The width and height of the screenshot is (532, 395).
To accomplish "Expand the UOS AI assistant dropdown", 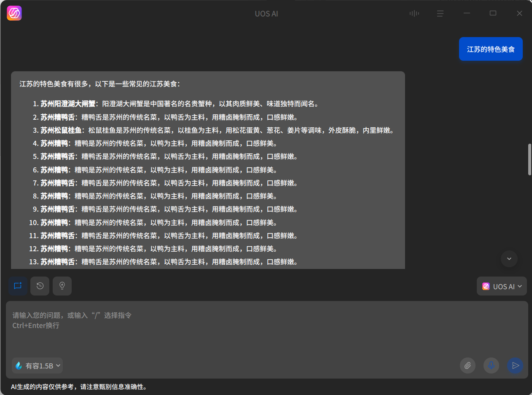I will coord(502,286).
